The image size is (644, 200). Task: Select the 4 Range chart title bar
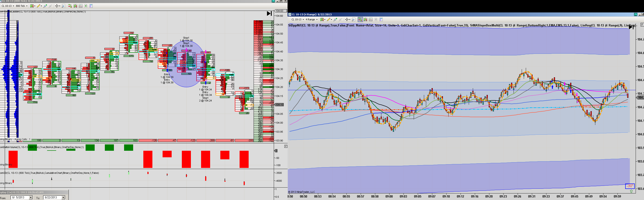466,14
